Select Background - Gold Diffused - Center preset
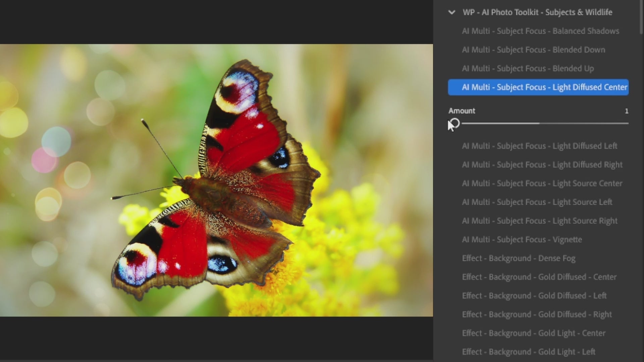 pyautogui.click(x=539, y=277)
